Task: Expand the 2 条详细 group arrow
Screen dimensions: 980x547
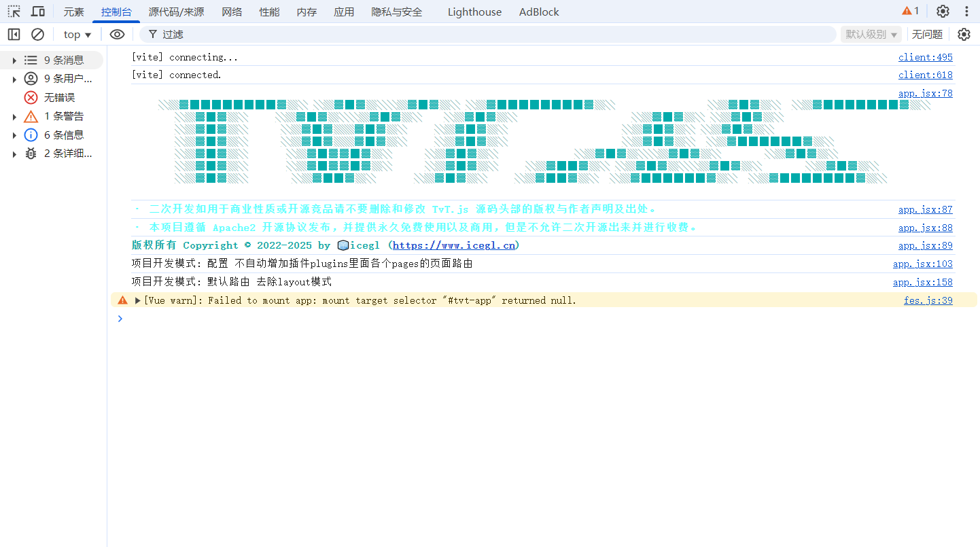Action: [14, 154]
